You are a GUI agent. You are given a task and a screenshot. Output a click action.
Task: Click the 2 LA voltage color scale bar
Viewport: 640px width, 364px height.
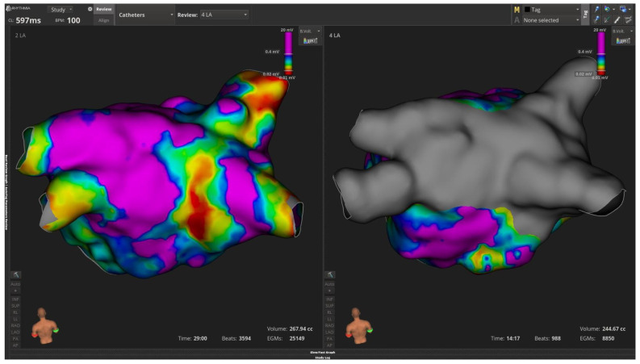(288, 53)
